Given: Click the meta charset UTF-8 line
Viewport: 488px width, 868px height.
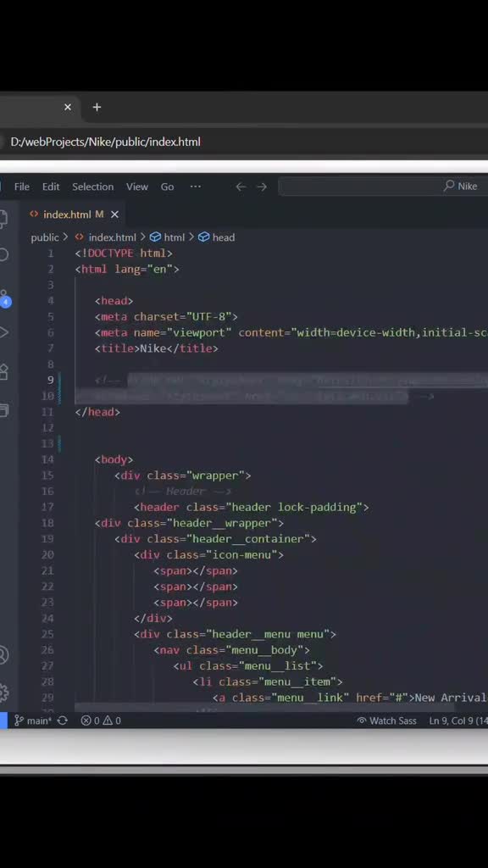Looking at the screenshot, I should [166, 317].
